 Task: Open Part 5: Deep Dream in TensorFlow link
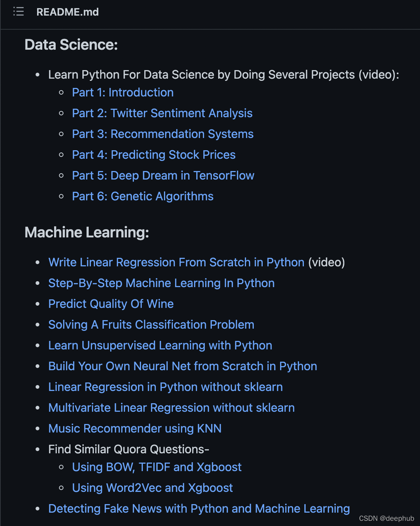pos(163,175)
